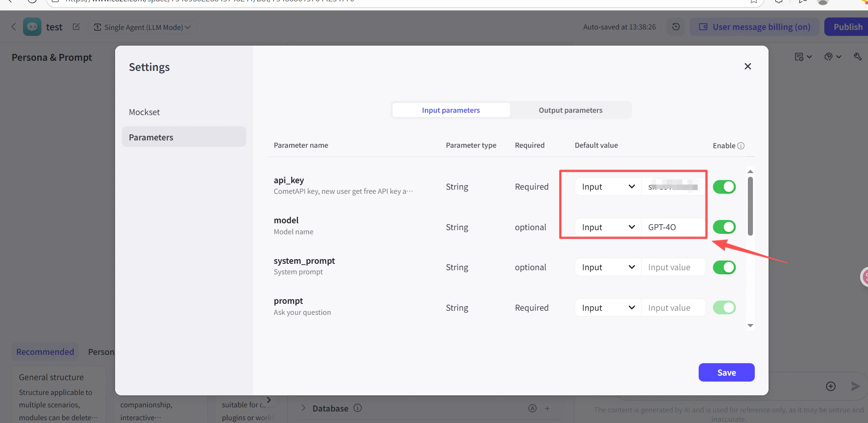868x423 pixels.
Task: Close the Settings dialog
Action: pyautogui.click(x=747, y=66)
